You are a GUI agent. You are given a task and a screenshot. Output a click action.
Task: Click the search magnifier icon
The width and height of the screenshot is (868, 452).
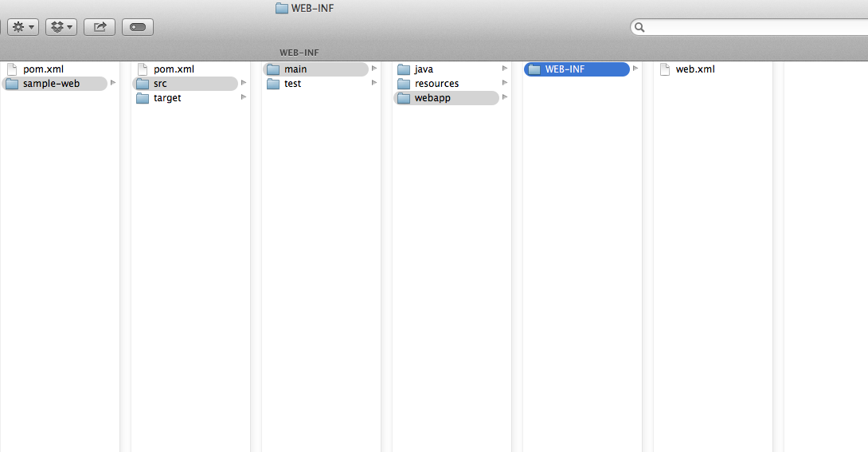pos(639,27)
